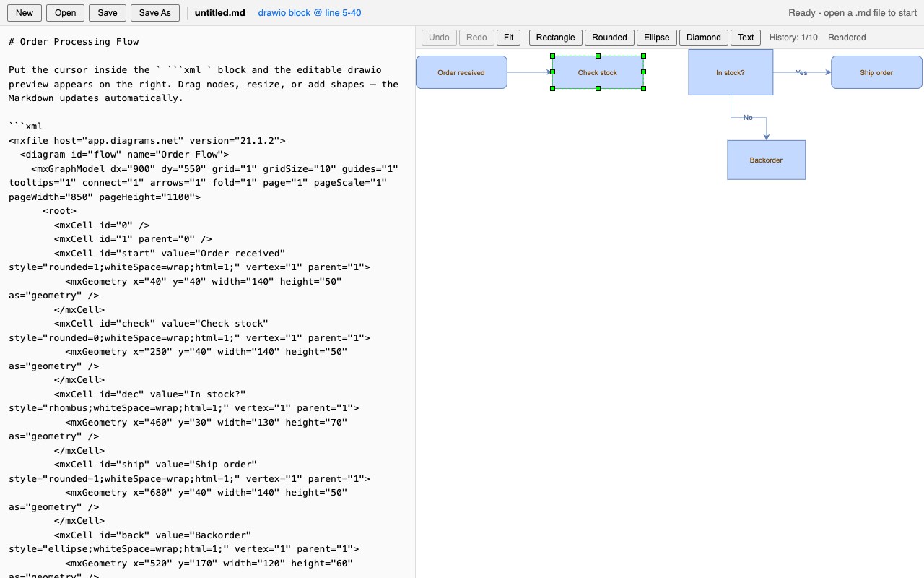
Task: Click the <root> line in the editor
Action: (59, 211)
